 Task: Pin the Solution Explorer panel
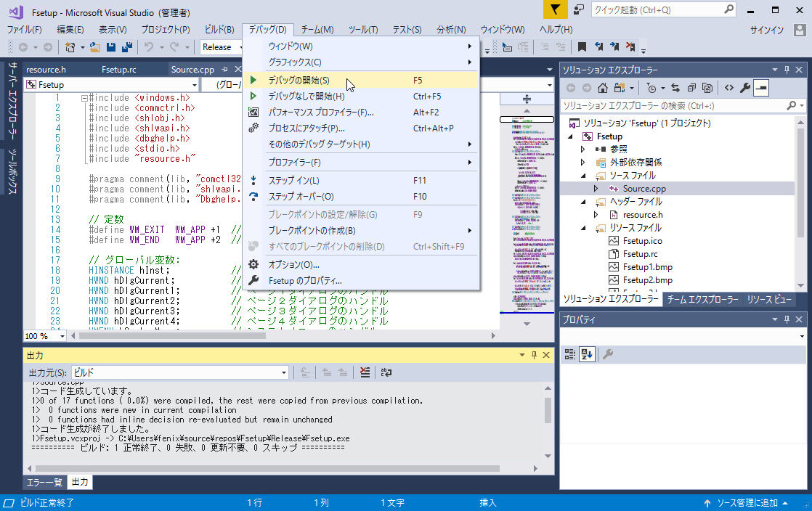coord(787,70)
